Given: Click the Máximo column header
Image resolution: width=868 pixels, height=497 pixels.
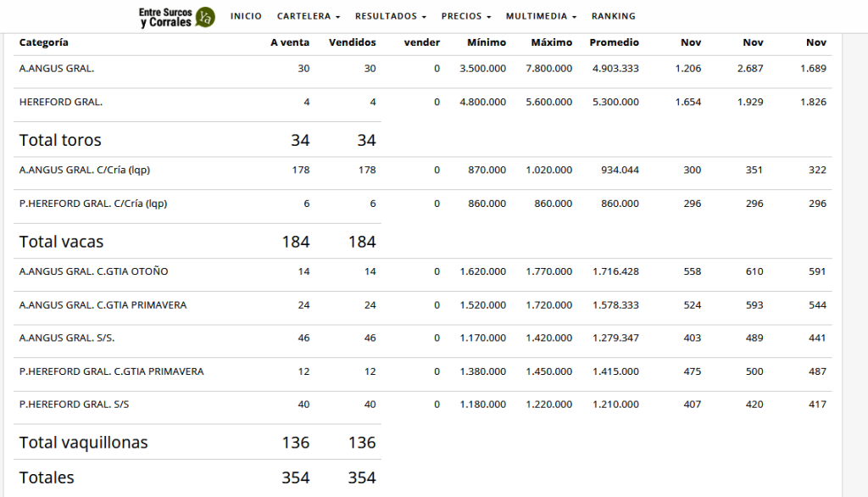Looking at the screenshot, I should [551, 42].
